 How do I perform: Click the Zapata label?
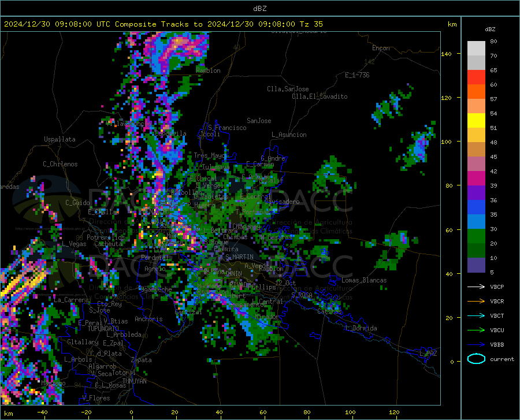coord(142,360)
